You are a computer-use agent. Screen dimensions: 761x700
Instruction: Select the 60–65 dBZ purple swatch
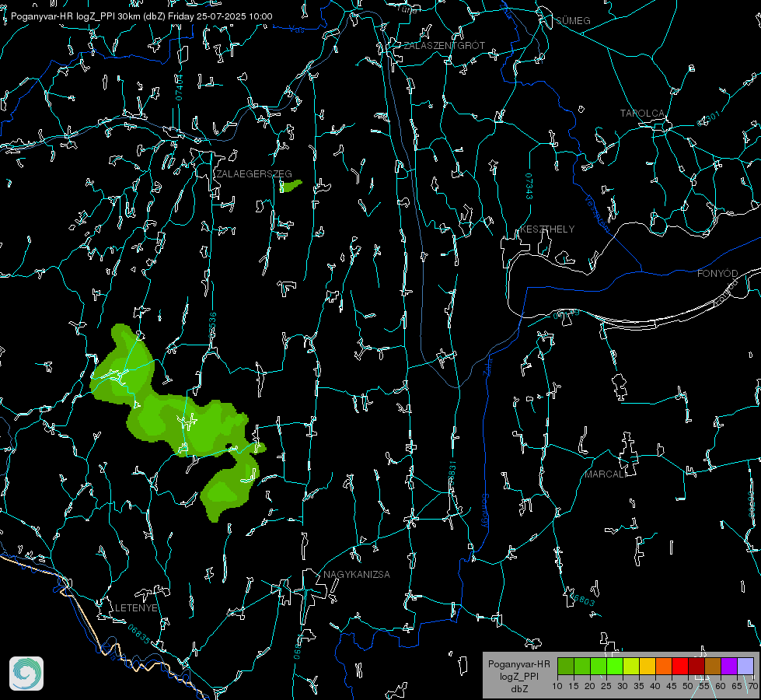click(x=729, y=666)
